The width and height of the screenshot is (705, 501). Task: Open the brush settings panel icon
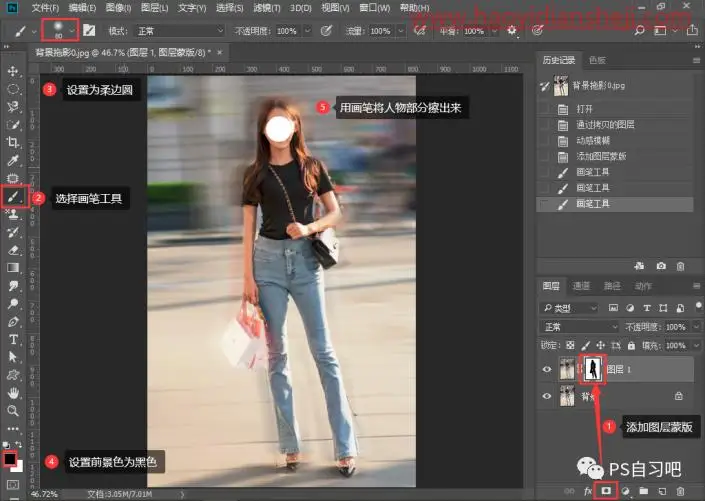89,31
